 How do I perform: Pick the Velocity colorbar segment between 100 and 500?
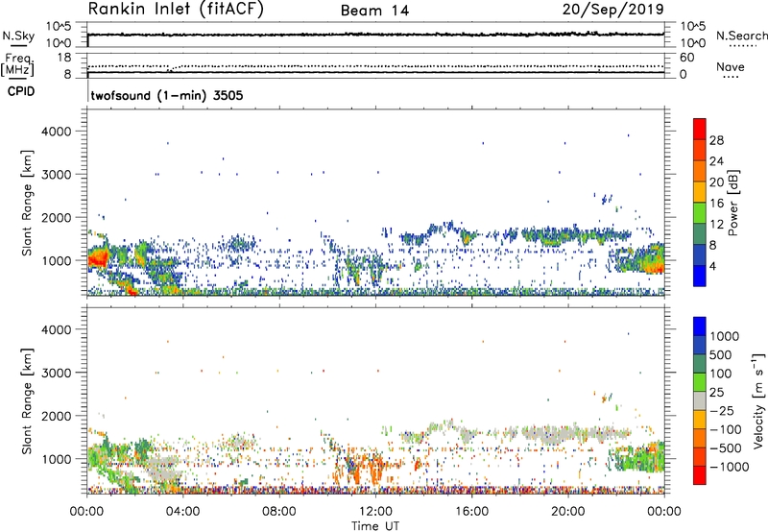click(700, 364)
